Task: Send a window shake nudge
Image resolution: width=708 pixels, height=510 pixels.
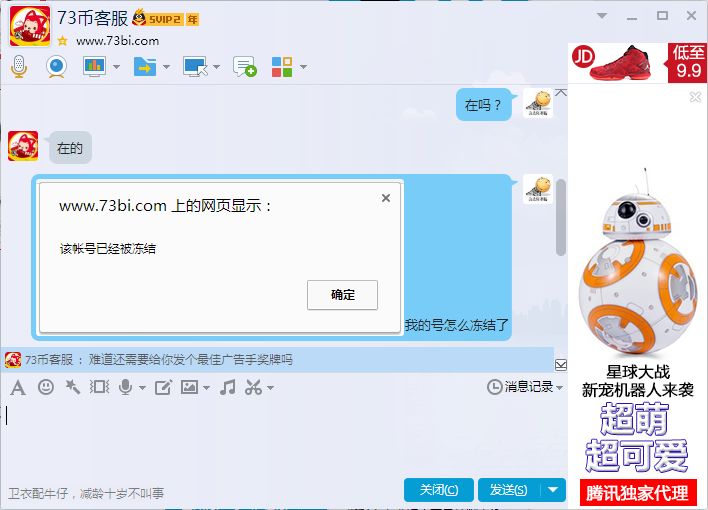Action: click(x=99, y=387)
